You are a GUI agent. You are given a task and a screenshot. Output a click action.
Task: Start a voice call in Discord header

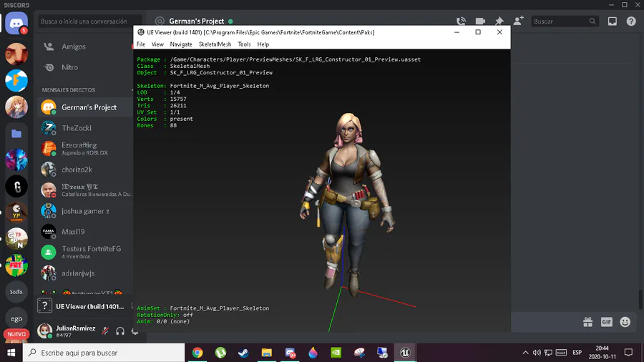coord(461,21)
